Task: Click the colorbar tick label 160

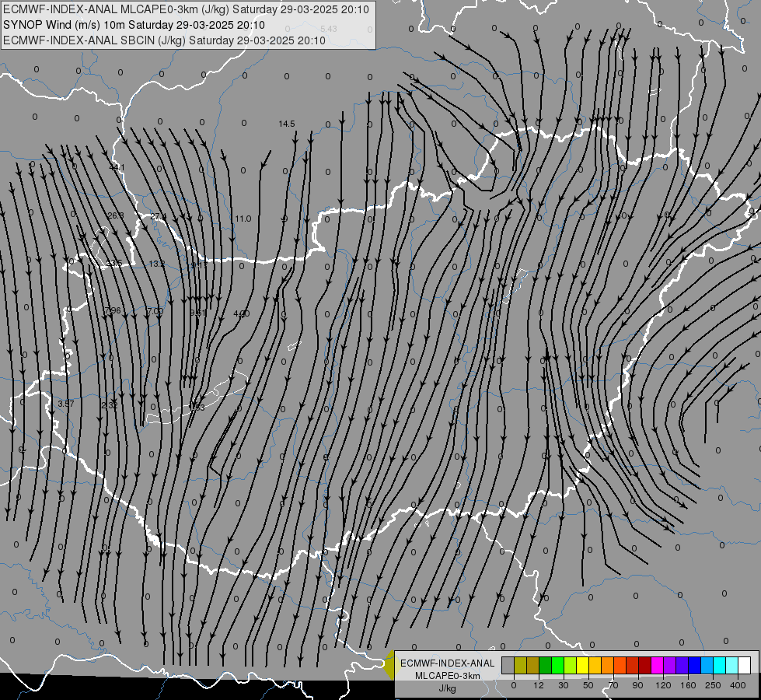Action: tap(688, 685)
